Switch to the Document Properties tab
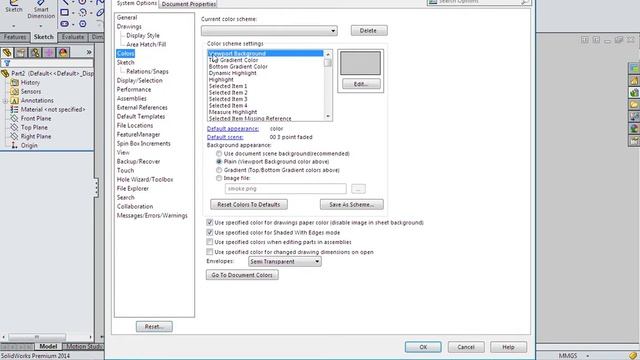 pyautogui.click(x=189, y=4)
